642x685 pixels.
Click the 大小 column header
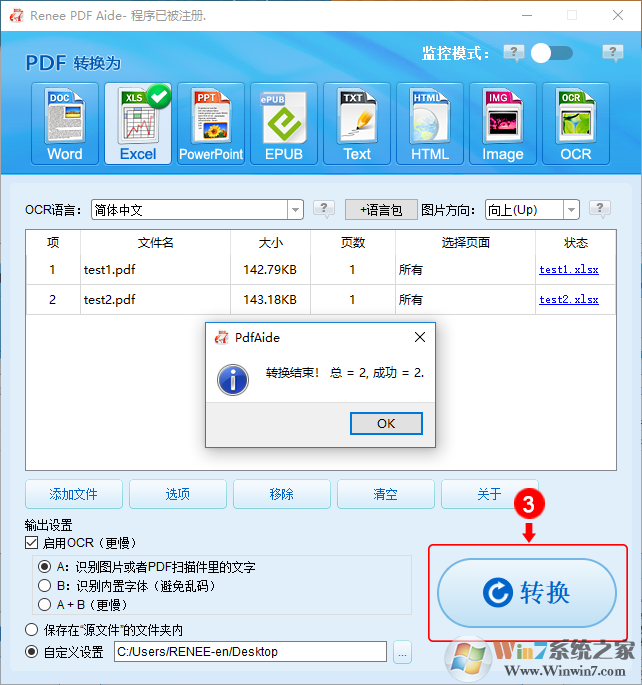pos(270,242)
